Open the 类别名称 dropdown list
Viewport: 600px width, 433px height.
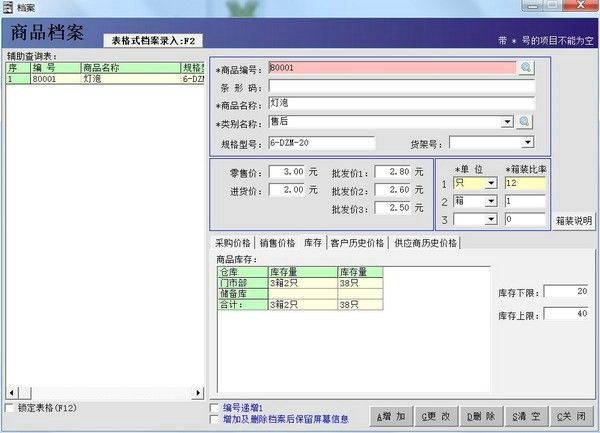[508, 122]
